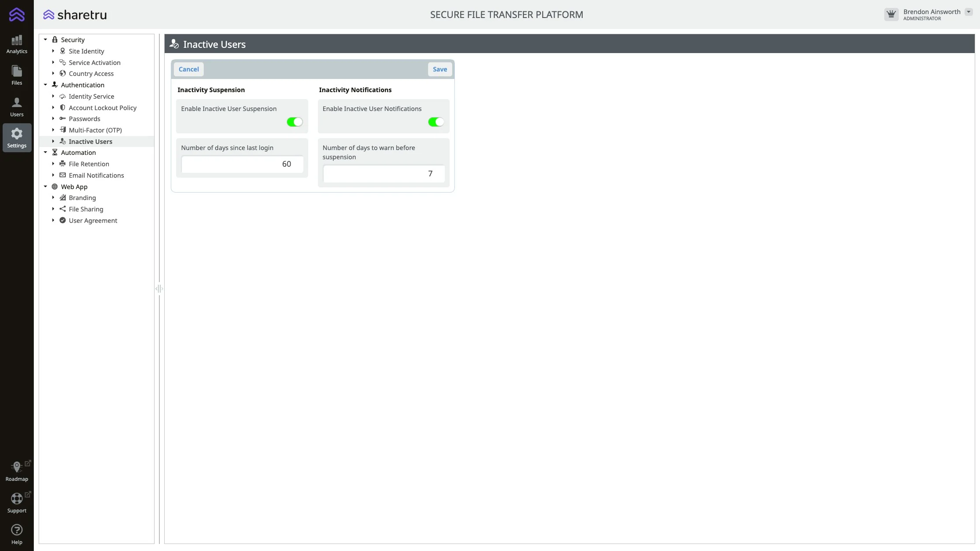
Task: Collapse the Security tree section
Action: pyautogui.click(x=45, y=40)
